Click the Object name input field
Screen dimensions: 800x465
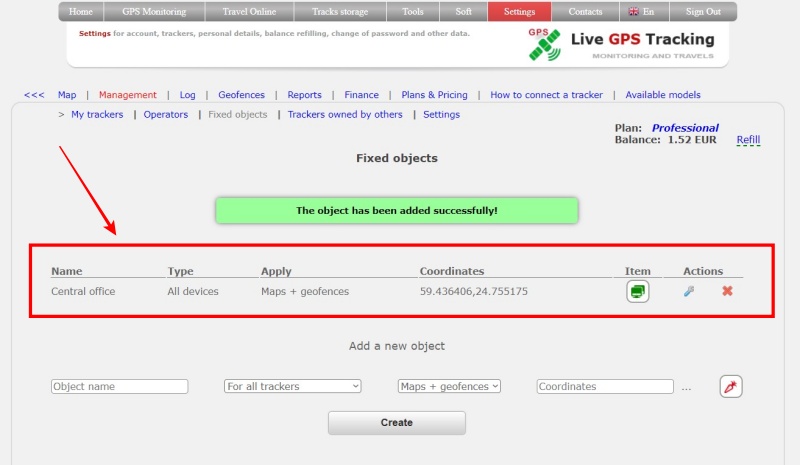[119, 387]
